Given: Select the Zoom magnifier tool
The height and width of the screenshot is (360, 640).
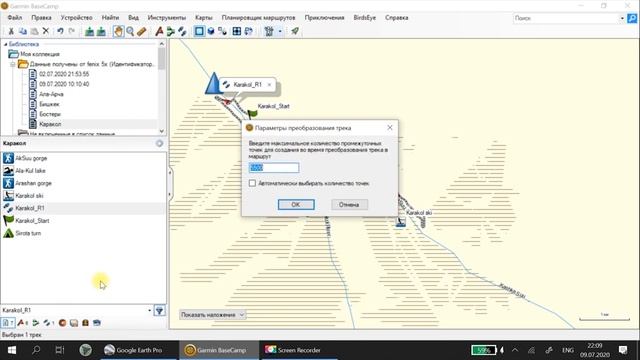Looking at the screenshot, I should (130, 31).
